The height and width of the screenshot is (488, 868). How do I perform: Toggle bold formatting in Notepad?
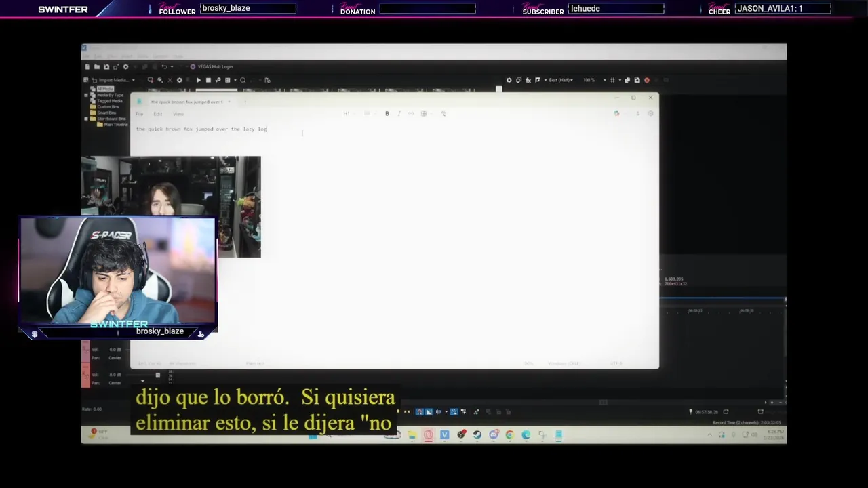tap(387, 113)
